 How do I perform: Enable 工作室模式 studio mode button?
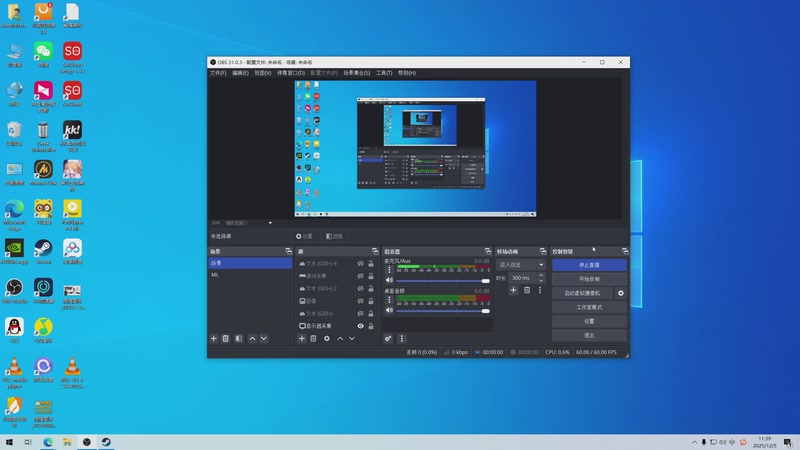[x=589, y=307]
